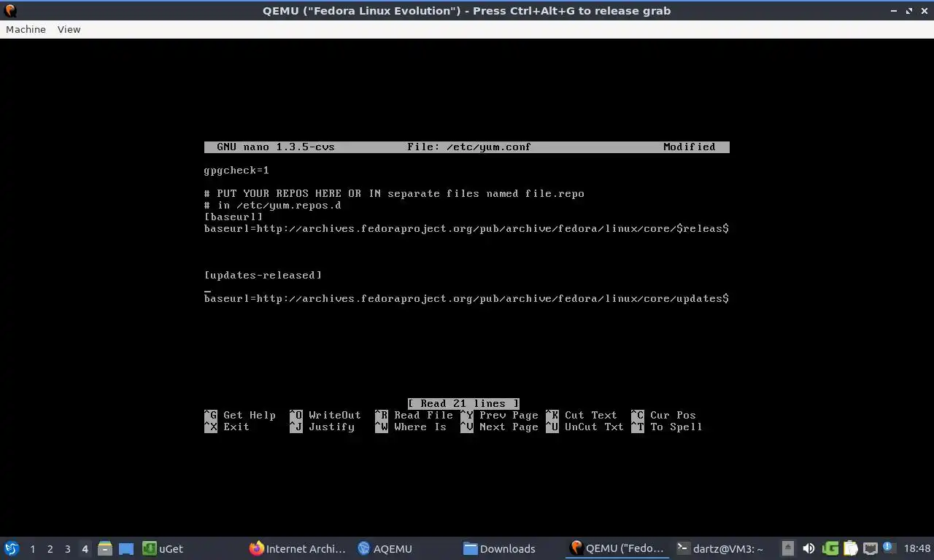
Task: Click the [updates-released] section header
Action: pyautogui.click(x=263, y=275)
